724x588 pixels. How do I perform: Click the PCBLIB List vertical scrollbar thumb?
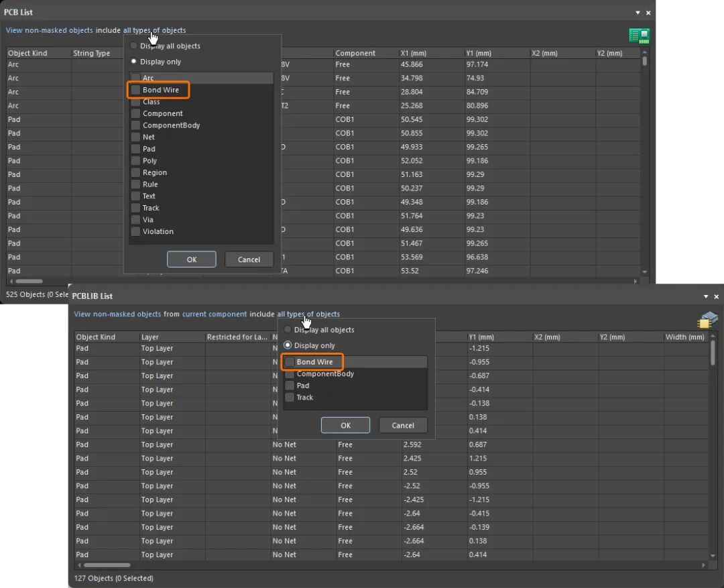(x=713, y=352)
